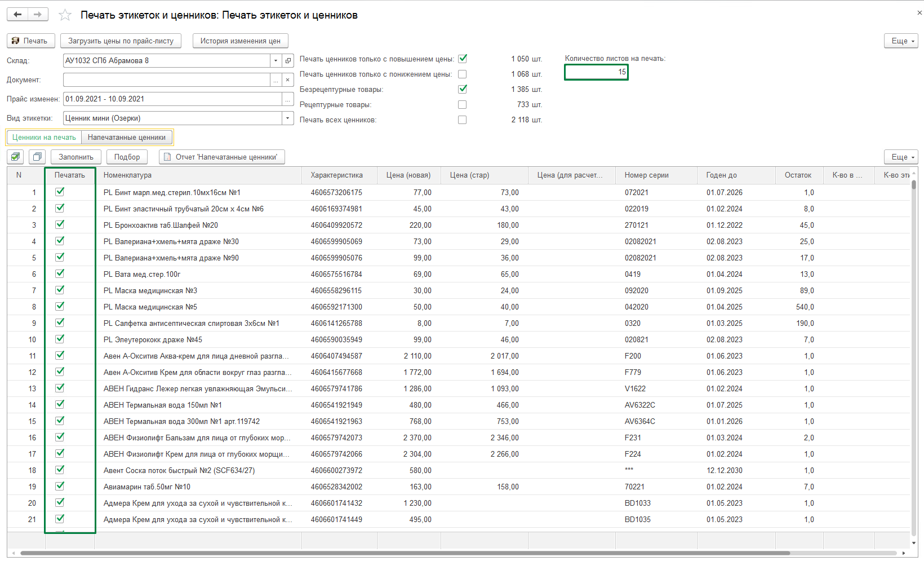This screenshot has width=924, height=561.
Task: Switch to Напечатанные ценники tab
Action: click(127, 137)
